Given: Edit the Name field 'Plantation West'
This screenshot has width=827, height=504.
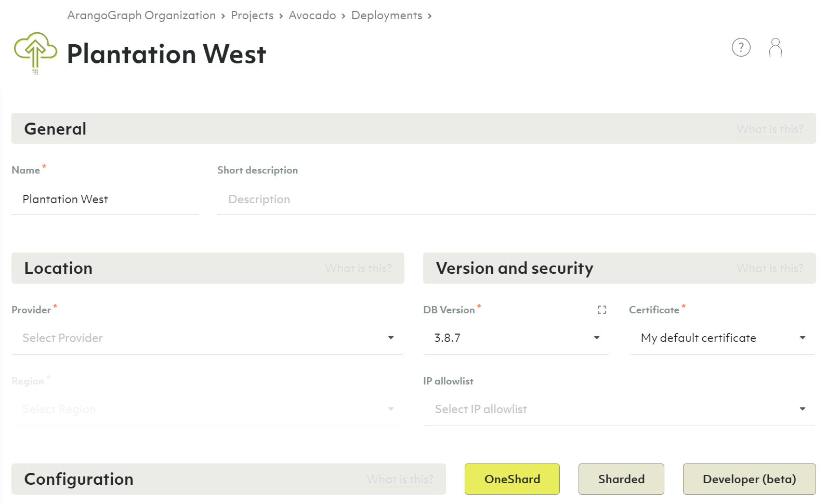Looking at the screenshot, I should point(105,200).
